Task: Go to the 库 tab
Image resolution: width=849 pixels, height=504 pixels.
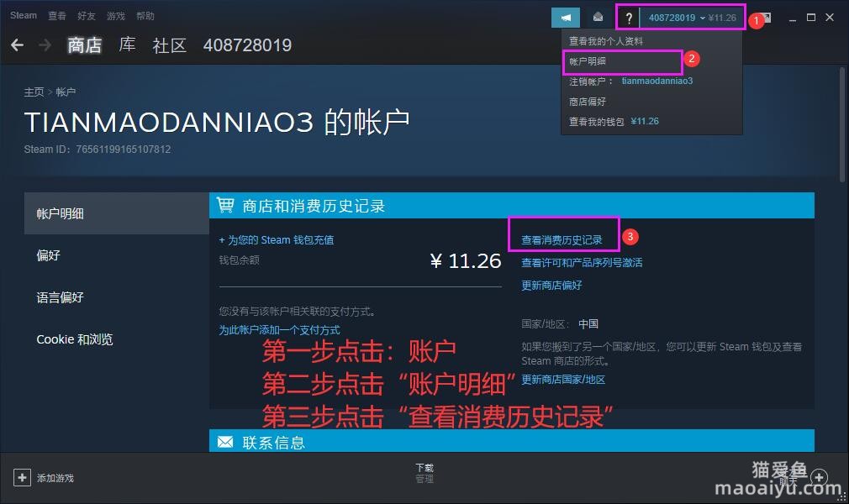Action: [127, 45]
